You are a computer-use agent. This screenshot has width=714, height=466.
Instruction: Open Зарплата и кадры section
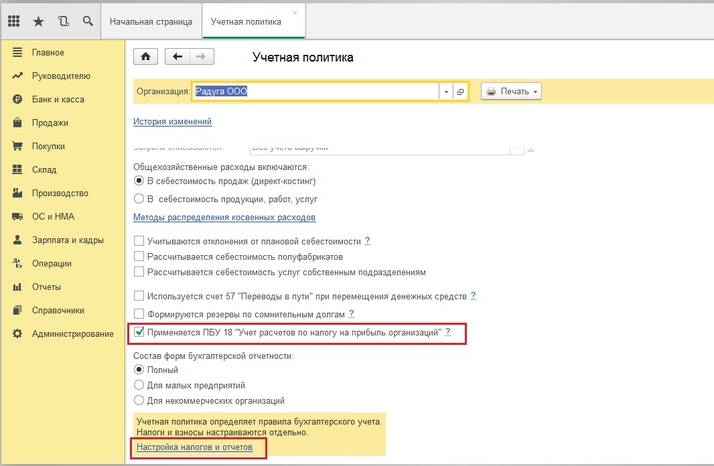[68, 240]
